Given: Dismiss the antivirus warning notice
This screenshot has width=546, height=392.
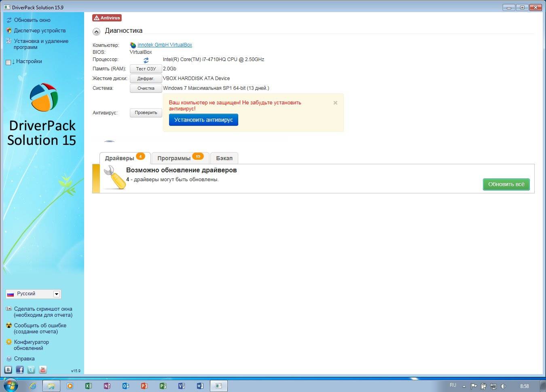Looking at the screenshot, I should [335, 103].
